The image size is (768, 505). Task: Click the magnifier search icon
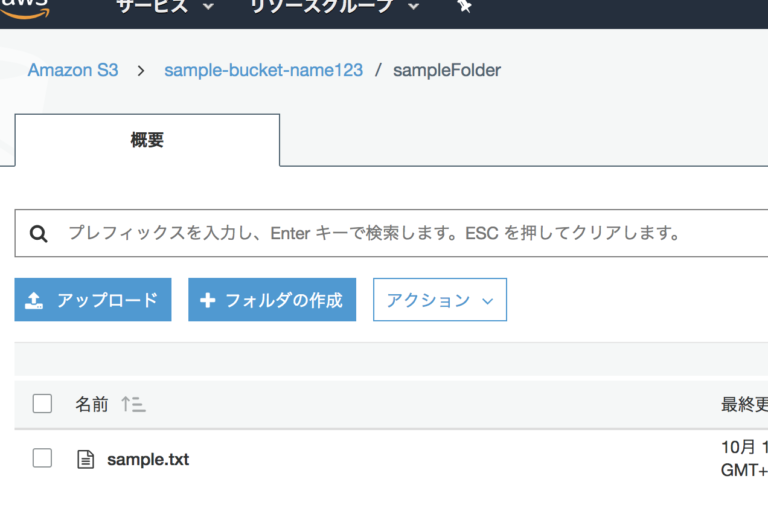pyautogui.click(x=39, y=234)
